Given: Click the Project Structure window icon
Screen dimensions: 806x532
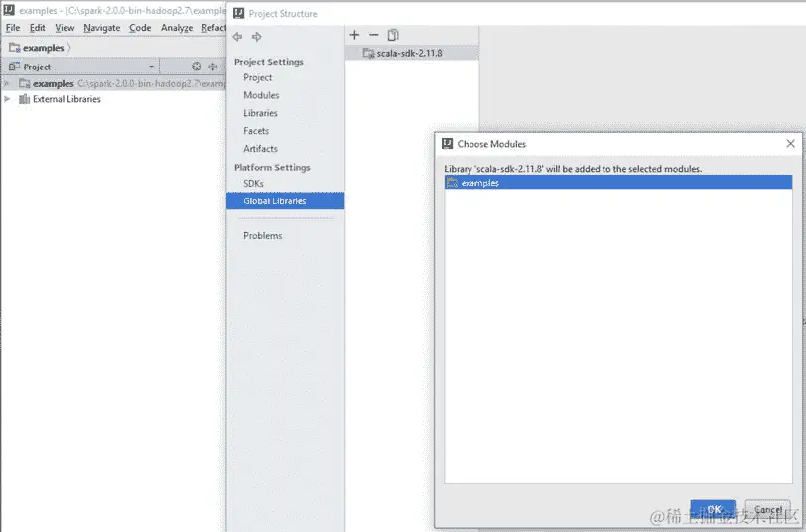Looking at the screenshot, I should pyautogui.click(x=238, y=13).
